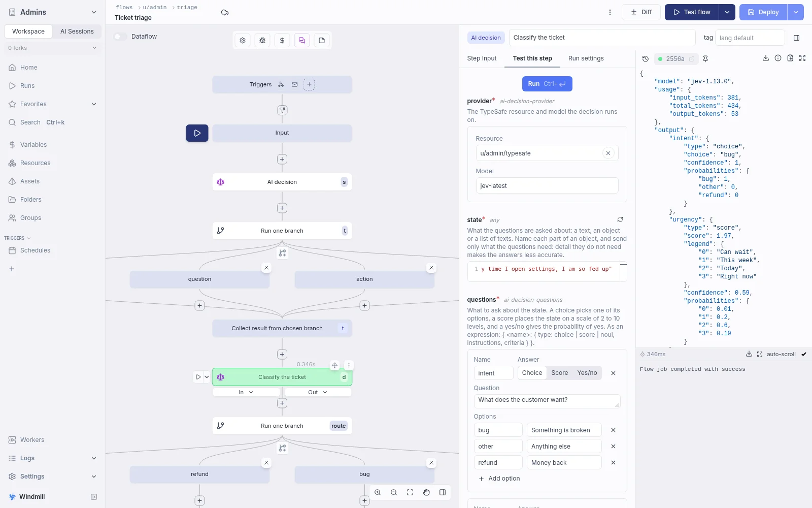Select the hand pan tool
This screenshot has width=812, height=508.
point(426,492)
